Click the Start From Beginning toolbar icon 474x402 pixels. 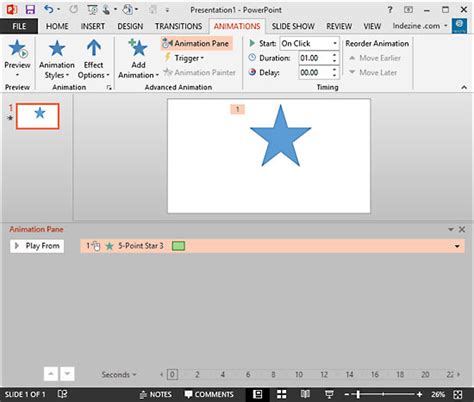coord(92,9)
